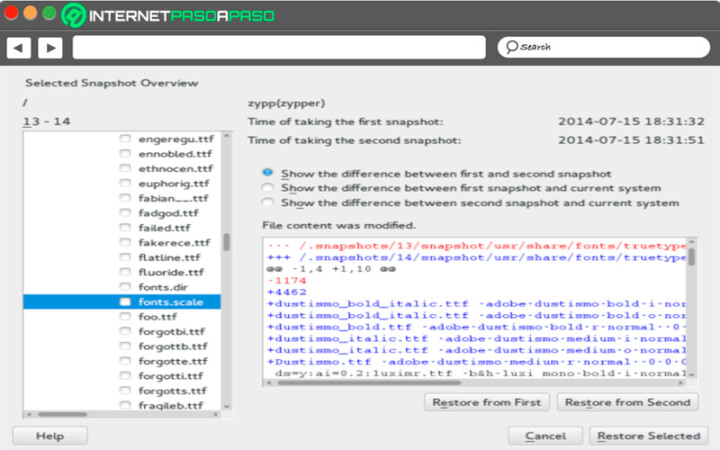Tick the checkbox next to fonts.scale

(x=125, y=301)
